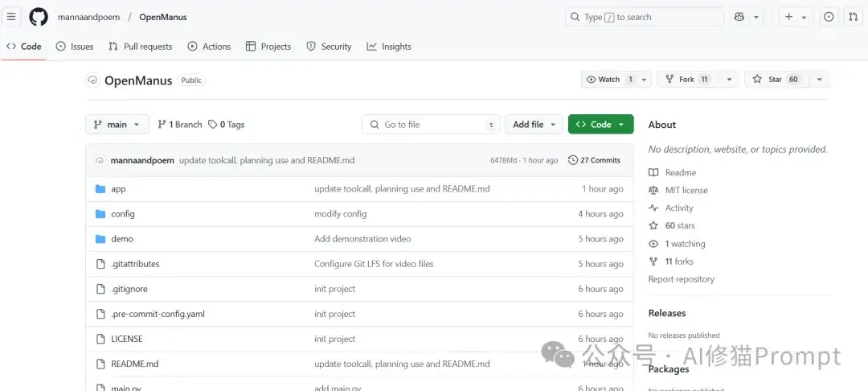Screen dimensions: 868x391
Task: Go to GitHub homepage via Octocat logo
Action: coord(39,17)
